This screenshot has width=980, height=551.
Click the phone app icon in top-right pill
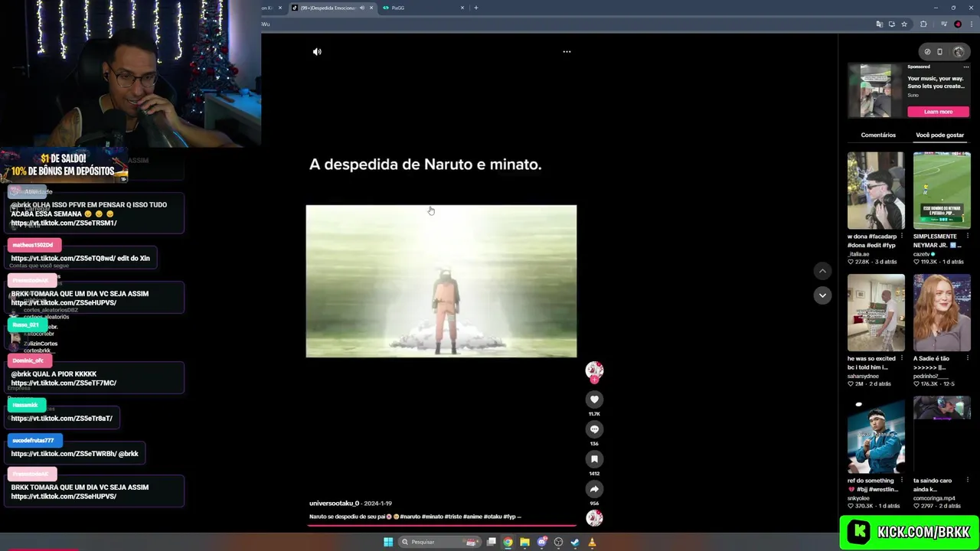tap(940, 52)
